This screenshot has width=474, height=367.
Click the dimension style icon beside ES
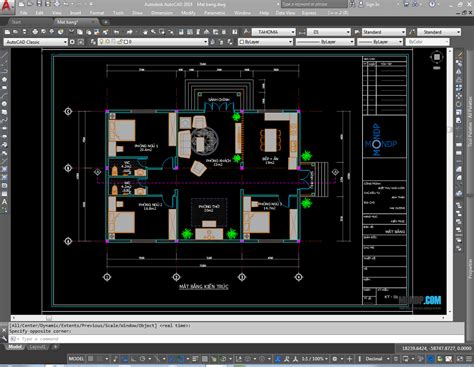point(302,32)
